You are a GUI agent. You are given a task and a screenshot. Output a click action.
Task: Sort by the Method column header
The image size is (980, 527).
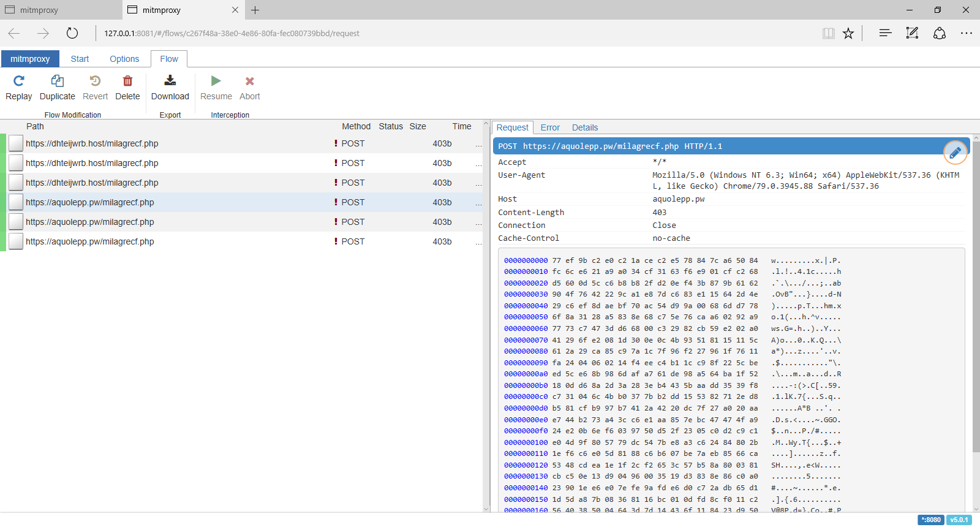356,126
